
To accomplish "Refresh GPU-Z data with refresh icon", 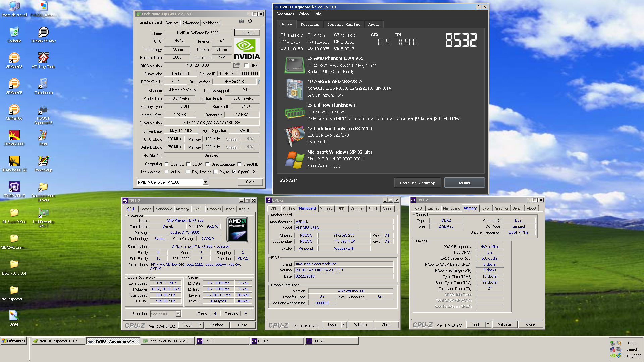I will pyautogui.click(x=250, y=21).
